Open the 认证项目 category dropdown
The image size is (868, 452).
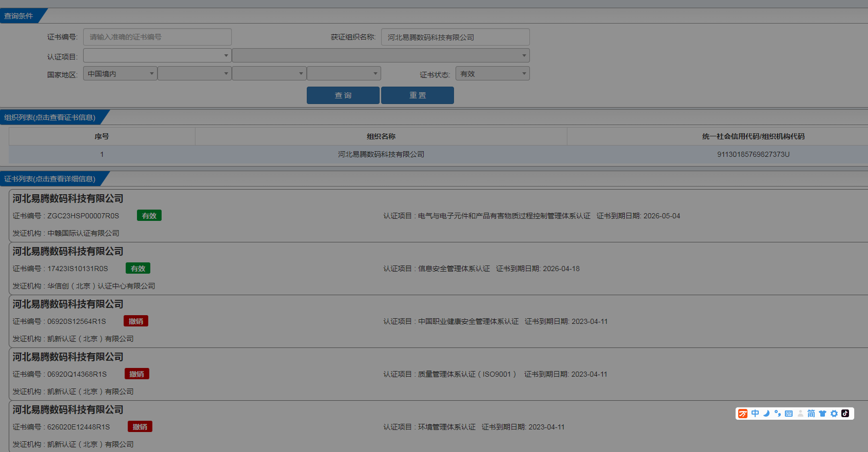157,55
